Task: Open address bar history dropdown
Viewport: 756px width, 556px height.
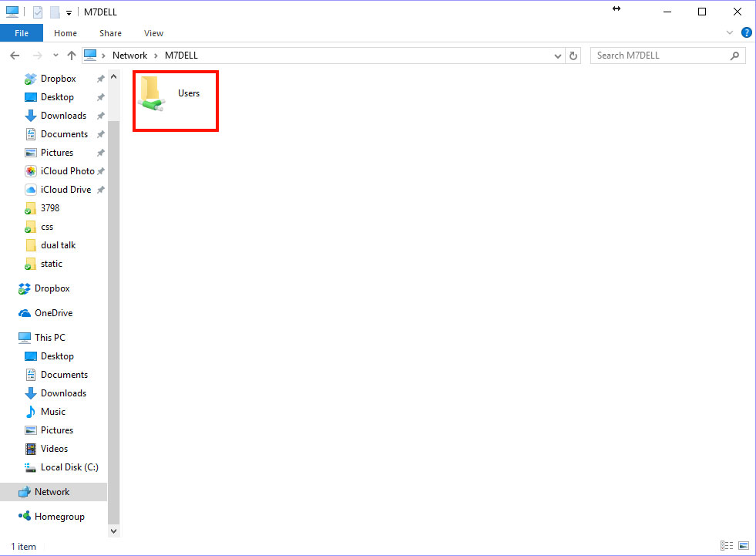Action: pyautogui.click(x=558, y=56)
